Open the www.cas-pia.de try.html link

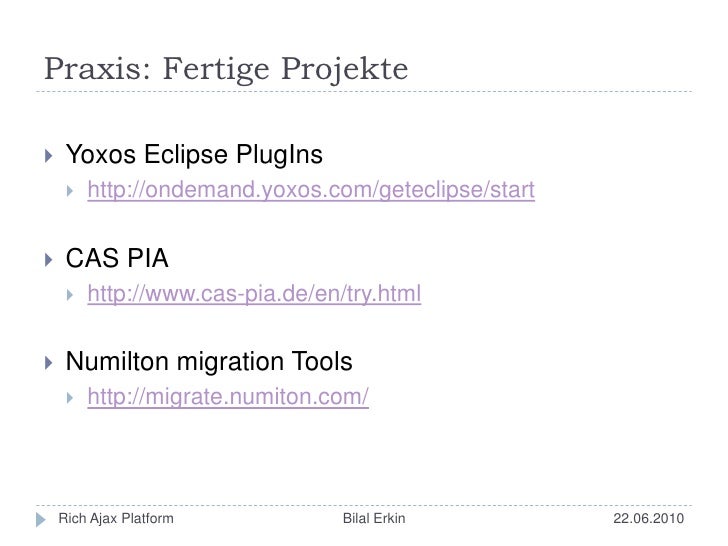(x=254, y=294)
